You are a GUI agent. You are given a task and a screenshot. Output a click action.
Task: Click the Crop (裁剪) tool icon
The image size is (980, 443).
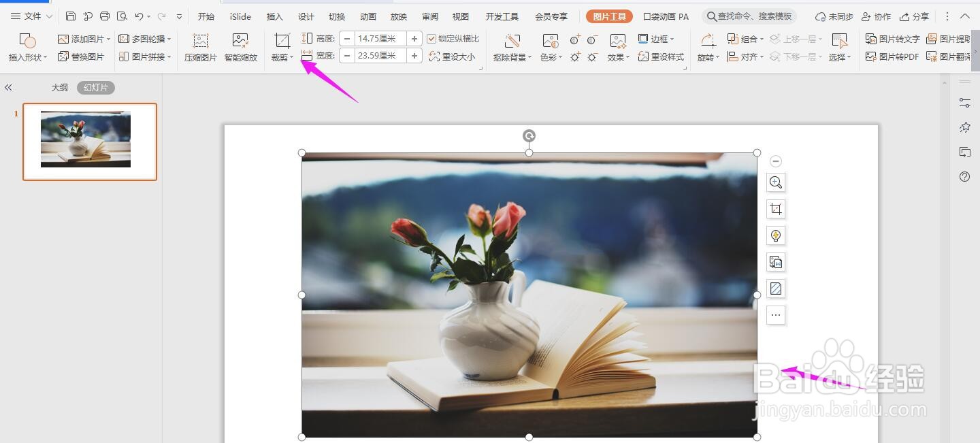282,41
